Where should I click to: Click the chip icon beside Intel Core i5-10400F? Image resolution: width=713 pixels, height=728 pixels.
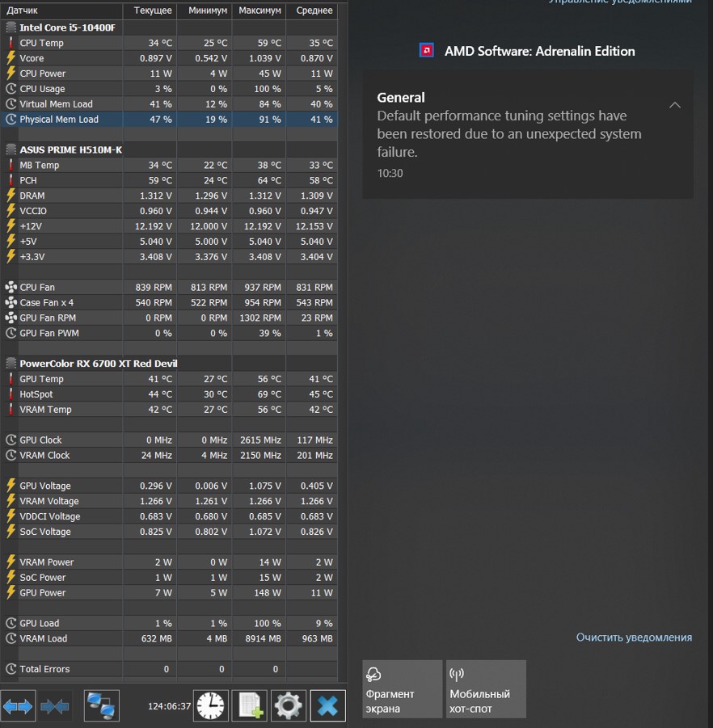pyautogui.click(x=11, y=27)
